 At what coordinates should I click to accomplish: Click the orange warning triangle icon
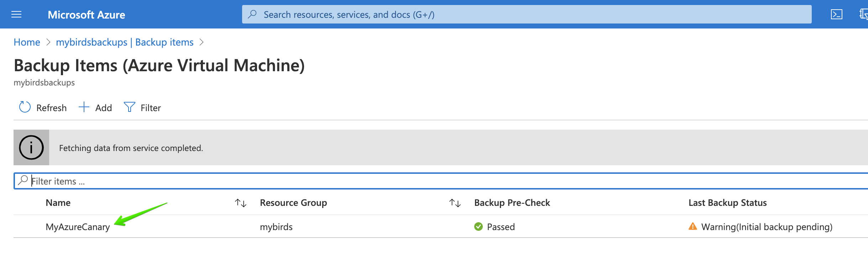tap(693, 226)
